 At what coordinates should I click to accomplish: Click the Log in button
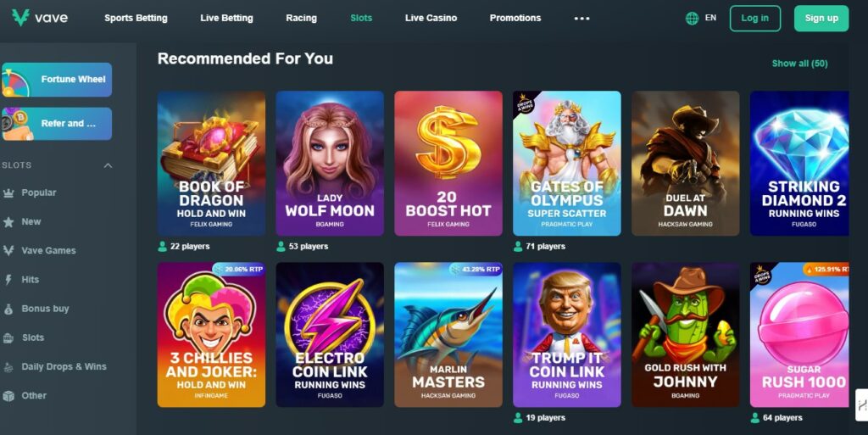pos(755,19)
